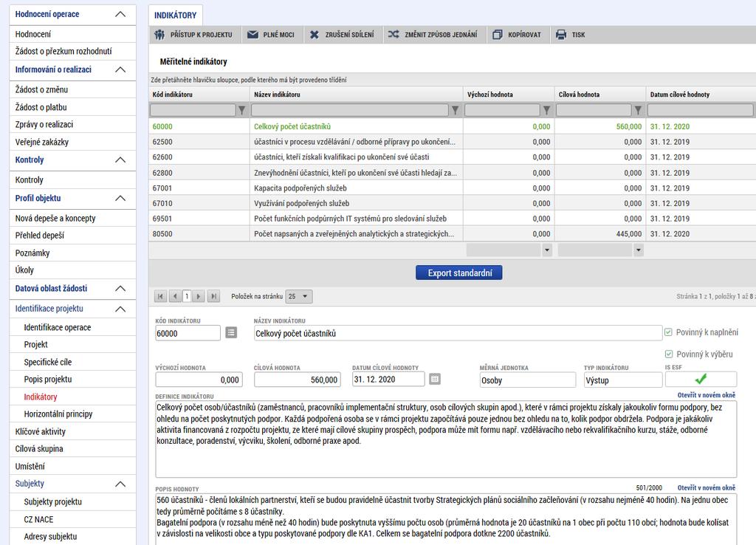Select table row with code 80500
Image resolution: width=756 pixels, height=545 pixels.
pos(453,234)
